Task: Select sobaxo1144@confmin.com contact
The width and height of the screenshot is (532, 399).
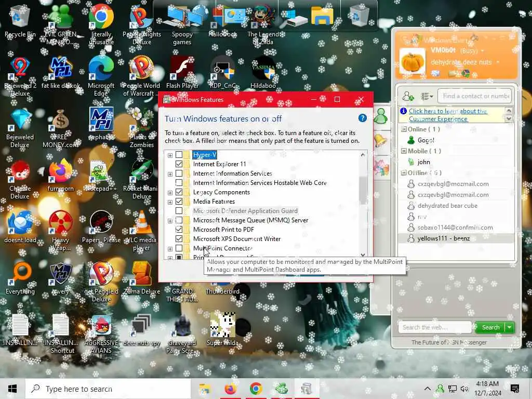Action: point(456,228)
